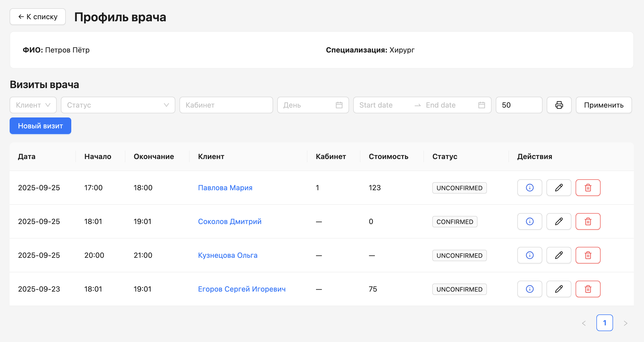644x342 pixels.
Task: Click the Кабинет filter input field
Action: (226, 105)
